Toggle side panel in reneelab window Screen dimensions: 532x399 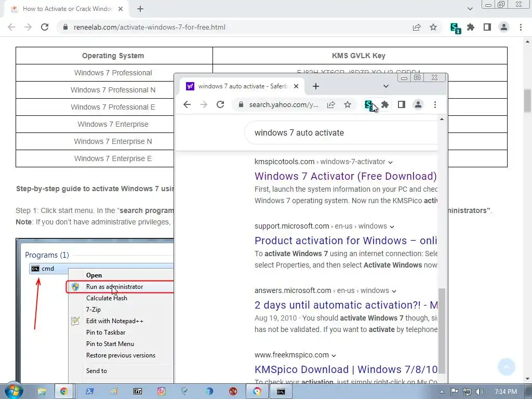(x=487, y=27)
